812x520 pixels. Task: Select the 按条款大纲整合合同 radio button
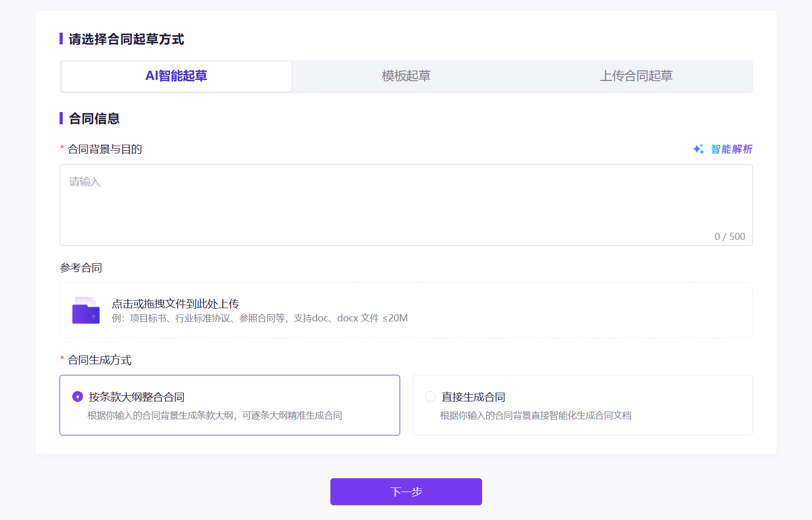tap(77, 397)
